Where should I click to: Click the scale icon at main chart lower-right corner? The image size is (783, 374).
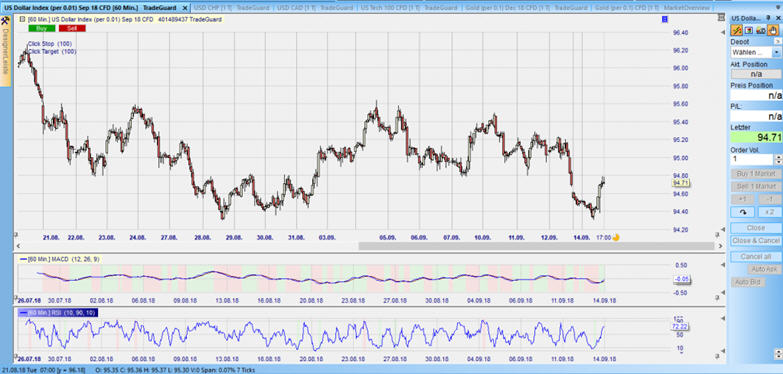tap(717, 234)
